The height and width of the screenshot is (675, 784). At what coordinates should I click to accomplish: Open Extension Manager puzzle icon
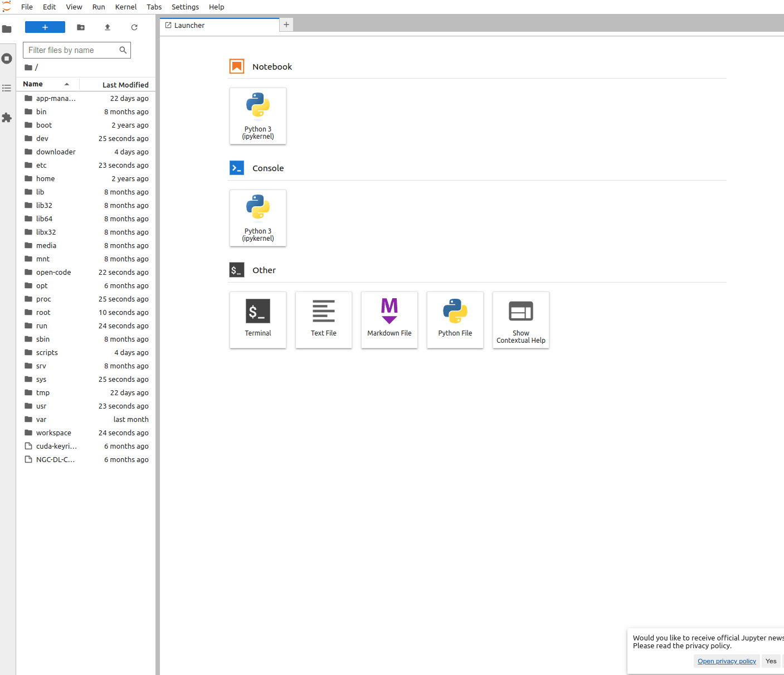[7, 118]
